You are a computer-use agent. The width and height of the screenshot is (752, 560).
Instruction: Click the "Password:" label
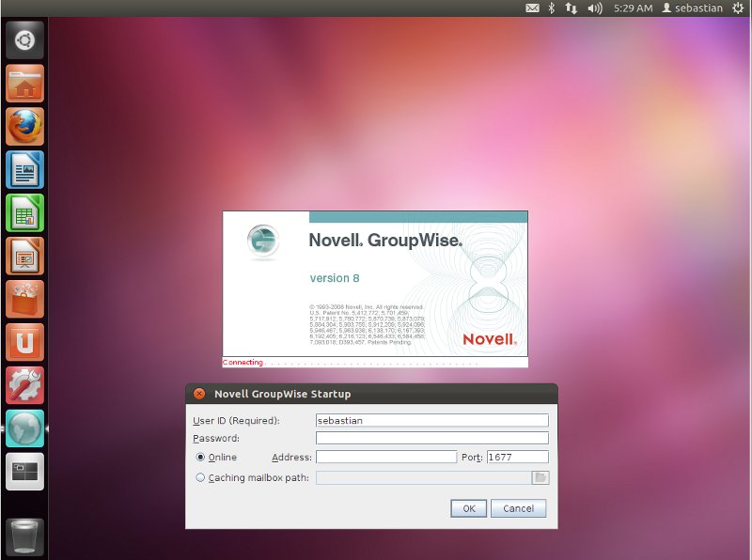point(216,438)
